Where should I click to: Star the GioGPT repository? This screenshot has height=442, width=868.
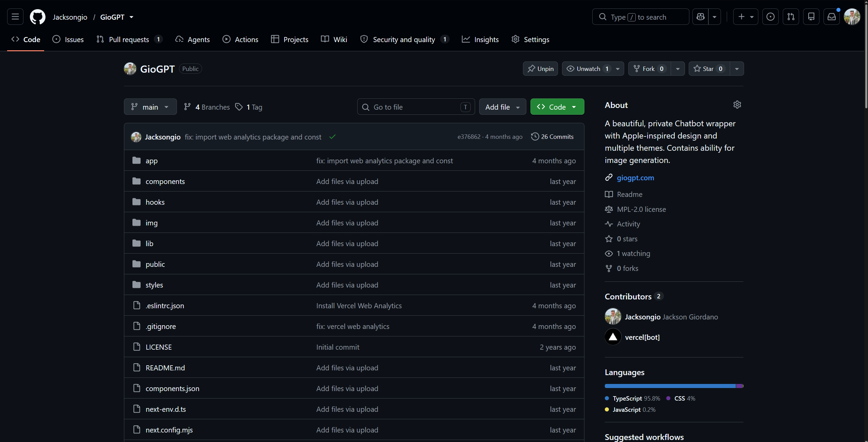pyautogui.click(x=709, y=69)
